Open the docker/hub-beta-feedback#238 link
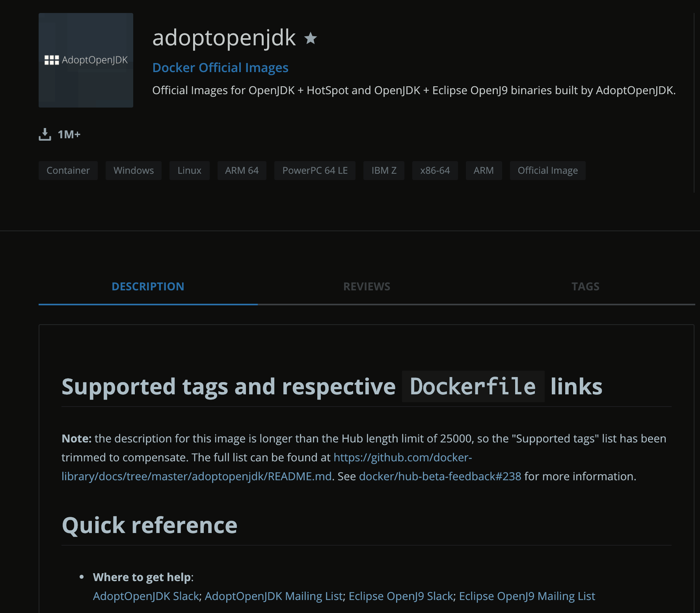This screenshot has width=700, height=613. (440, 476)
